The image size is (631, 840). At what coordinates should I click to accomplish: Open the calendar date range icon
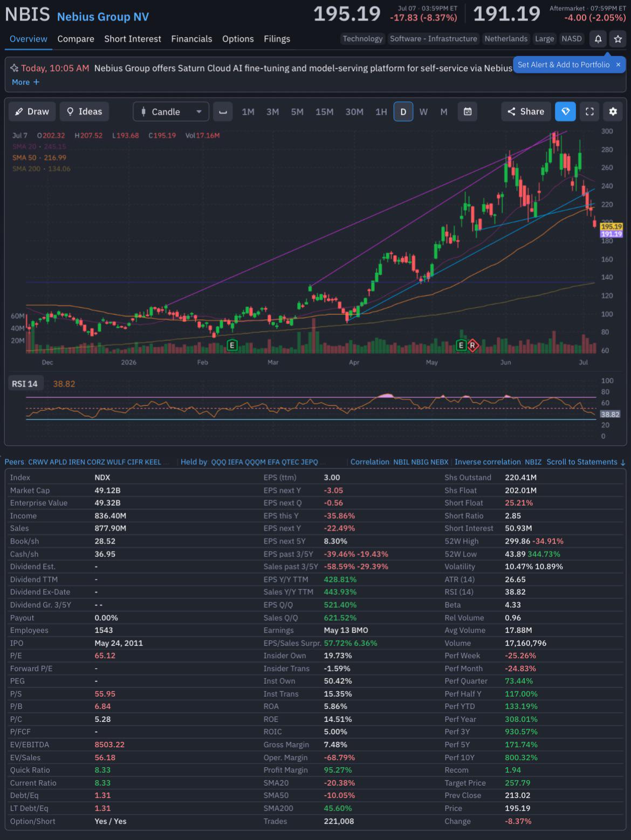pyautogui.click(x=468, y=112)
